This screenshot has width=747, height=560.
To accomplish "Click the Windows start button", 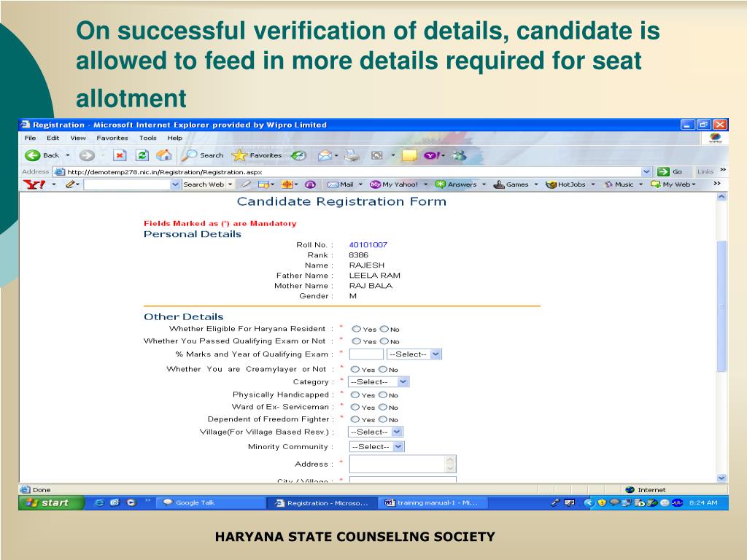I will 52,503.
